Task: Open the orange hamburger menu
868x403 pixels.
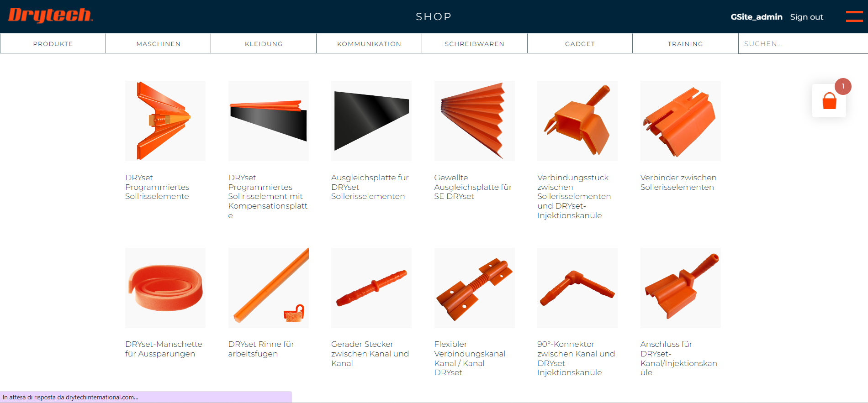Action: [854, 16]
